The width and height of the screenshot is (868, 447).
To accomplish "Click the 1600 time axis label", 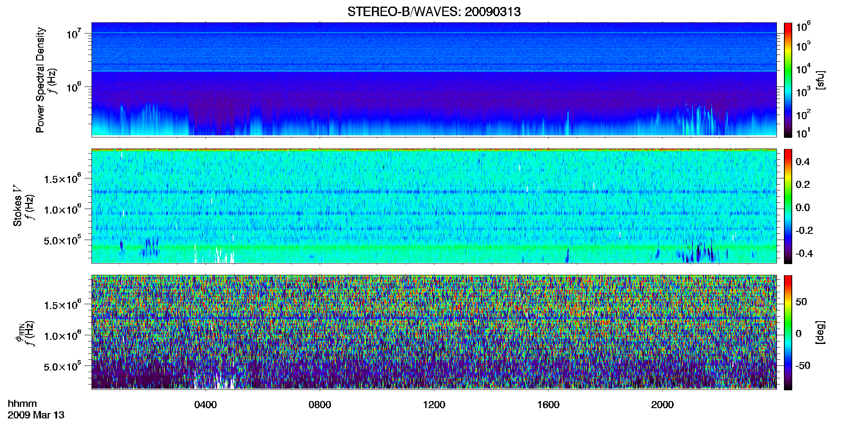I will [x=548, y=405].
